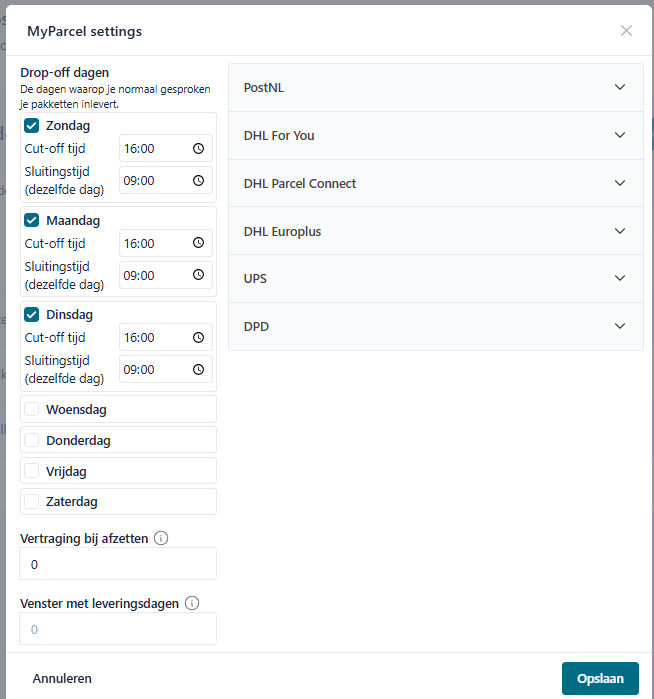Click Annuleren to cancel changes
654x699 pixels.
click(62, 678)
